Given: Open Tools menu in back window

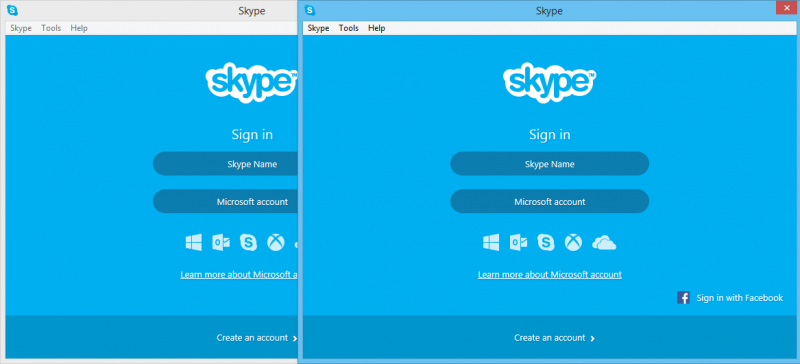Looking at the screenshot, I should [x=51, y=28].
